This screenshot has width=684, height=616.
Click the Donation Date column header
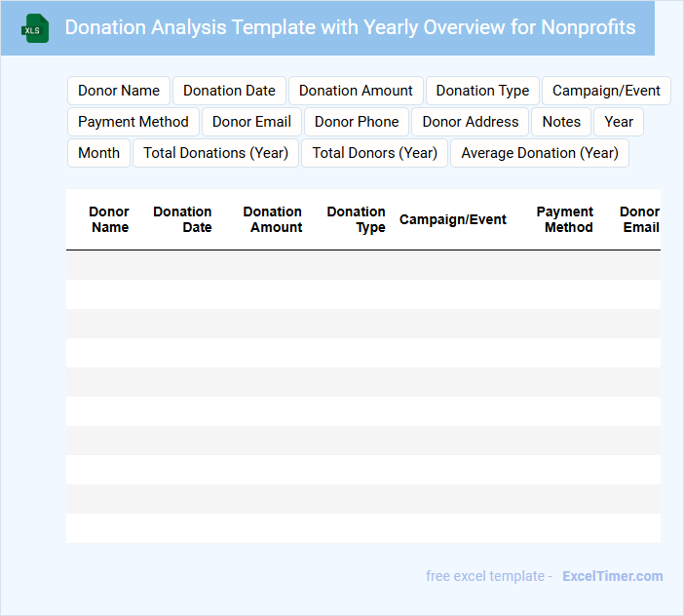point(182,219)
